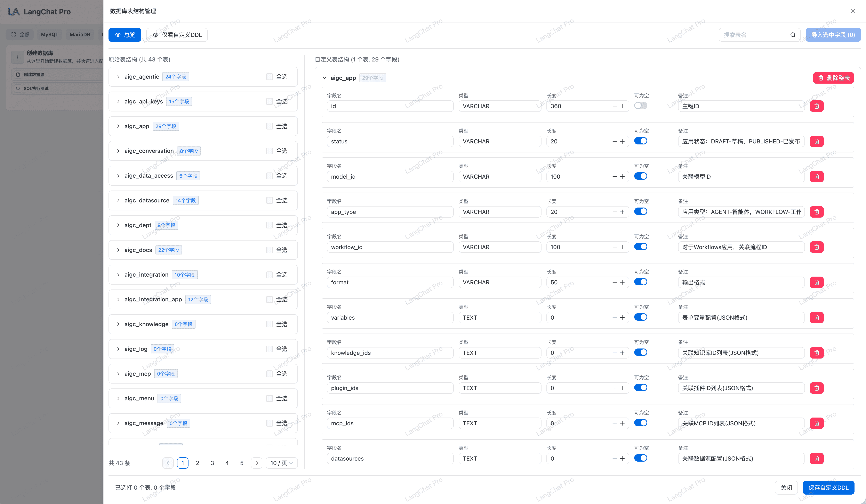Disable nullable switch for app_type field
This screenshot has height=504, width=866.
click(x=641, y=211)
